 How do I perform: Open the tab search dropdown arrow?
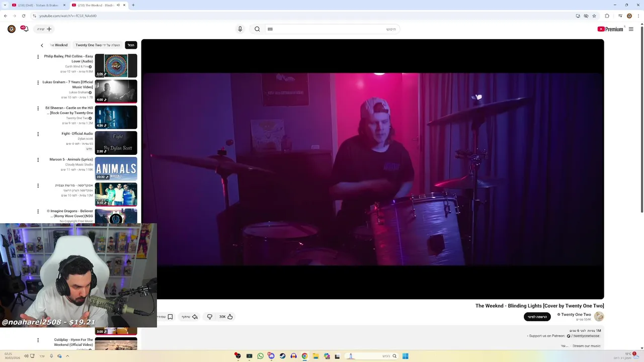(4, 5)
